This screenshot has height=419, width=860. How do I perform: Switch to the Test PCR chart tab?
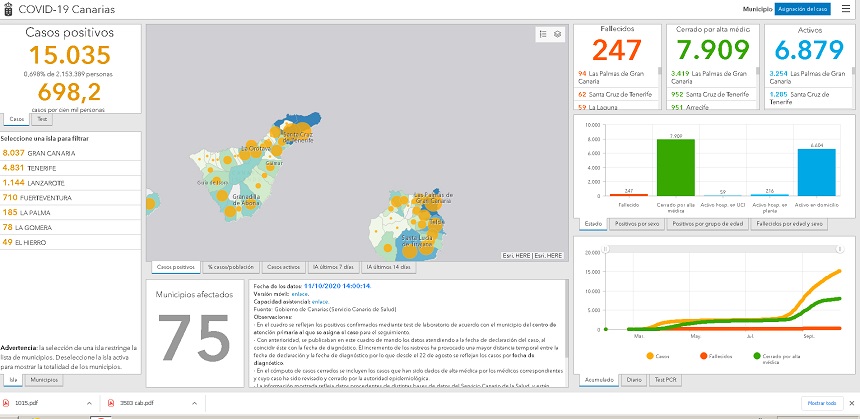tap(665, 380)
